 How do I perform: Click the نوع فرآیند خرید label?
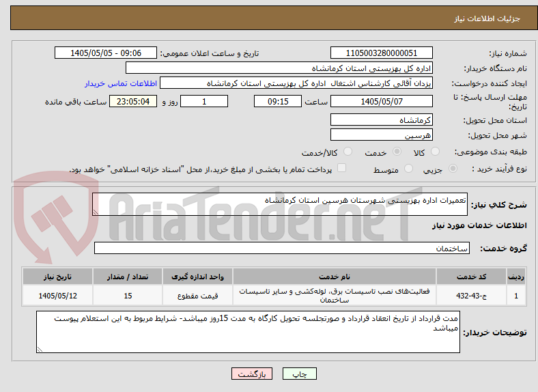pyautogui.click(x=499, y=169)
